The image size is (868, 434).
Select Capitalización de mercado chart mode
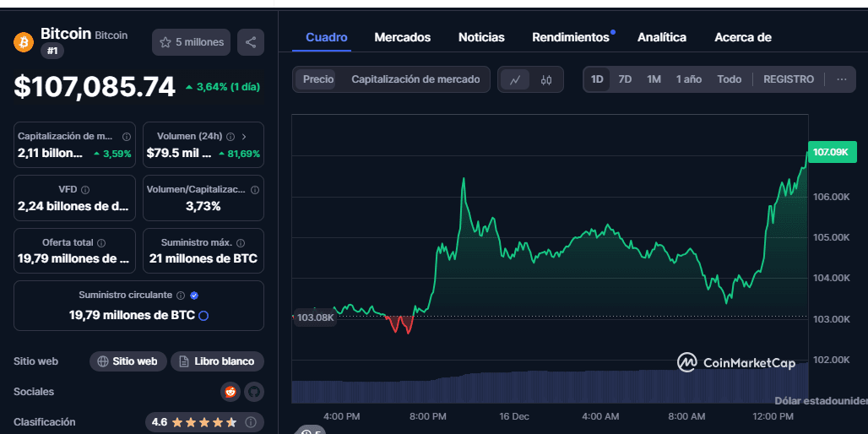point(415,79)
